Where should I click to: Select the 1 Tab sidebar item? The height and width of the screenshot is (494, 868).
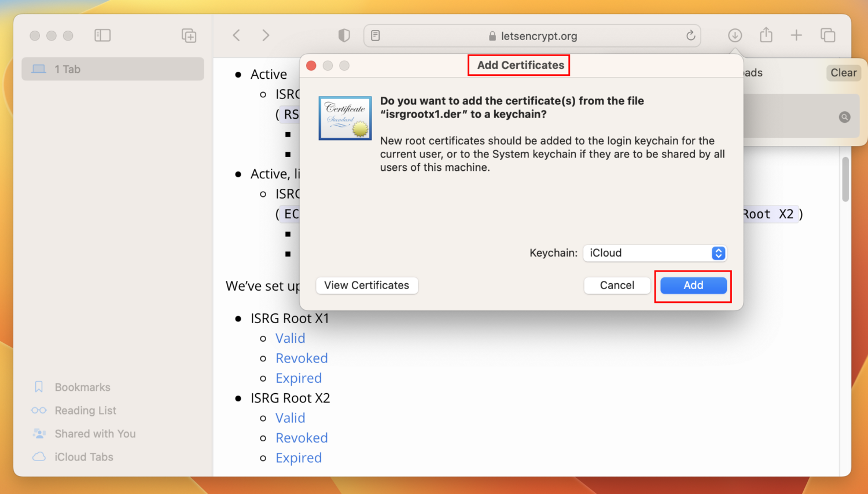113,69
